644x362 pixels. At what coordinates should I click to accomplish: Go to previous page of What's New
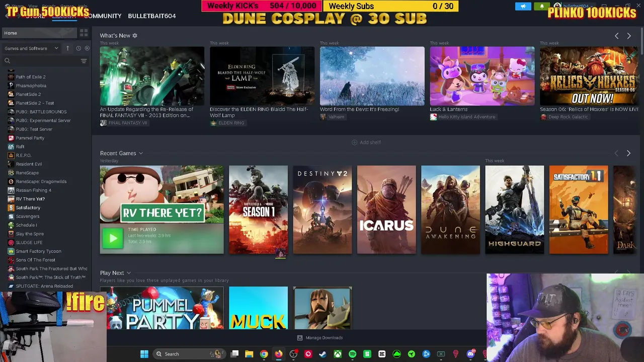coord(616,36)
